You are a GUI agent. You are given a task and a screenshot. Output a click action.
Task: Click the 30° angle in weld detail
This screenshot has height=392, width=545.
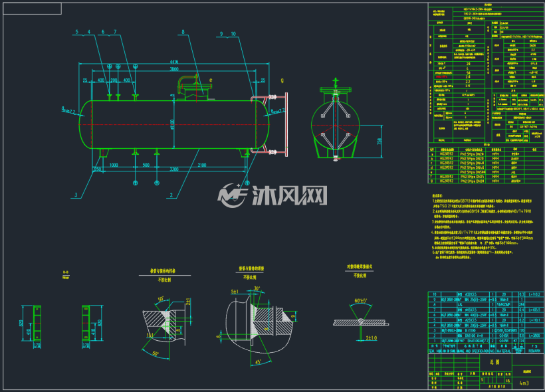257,288
